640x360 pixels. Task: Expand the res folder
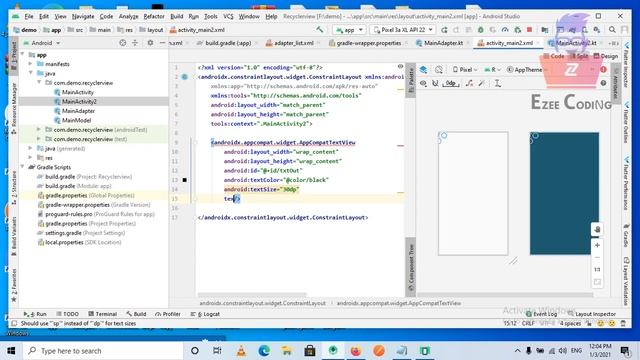[31, 158]
